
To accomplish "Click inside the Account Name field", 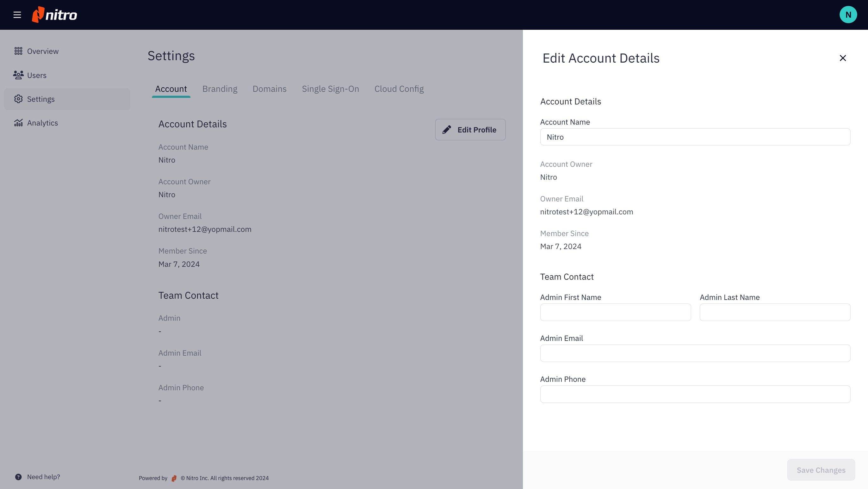I will pos(695,137).
